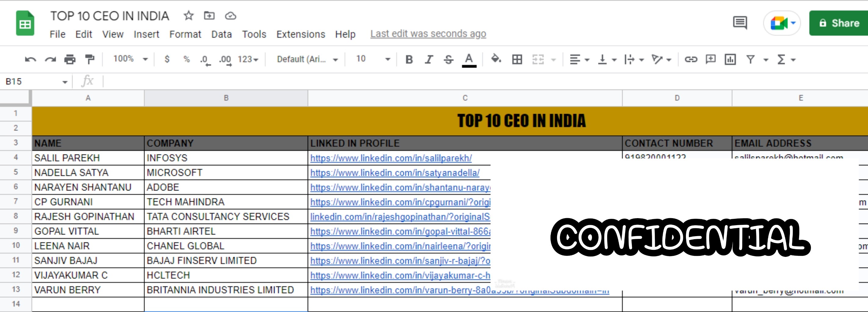Open the fill color picker
The image size is (868, 312).
[x=496, y=59]
